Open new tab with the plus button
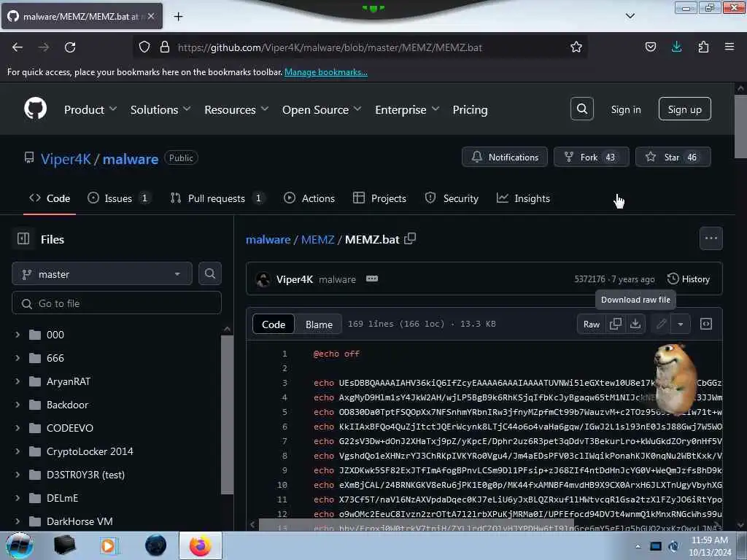747x560 pixels. point(178,17)
